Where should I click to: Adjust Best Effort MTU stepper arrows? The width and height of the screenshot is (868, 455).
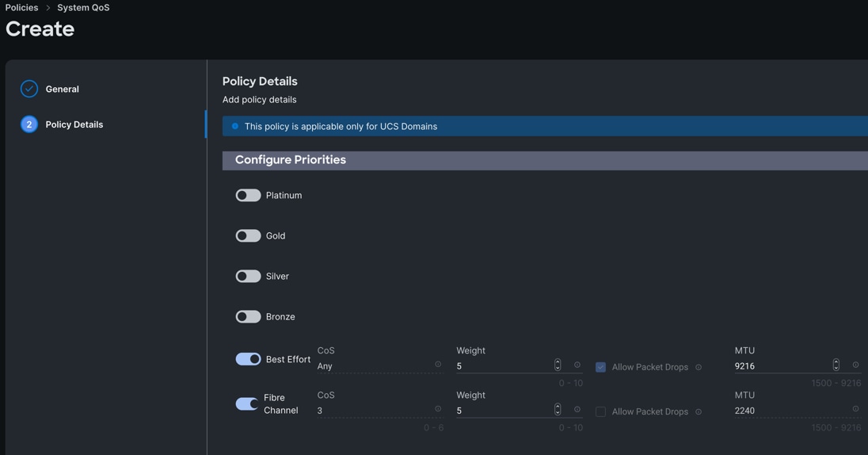pyautogui.click(x=836, y=365)
